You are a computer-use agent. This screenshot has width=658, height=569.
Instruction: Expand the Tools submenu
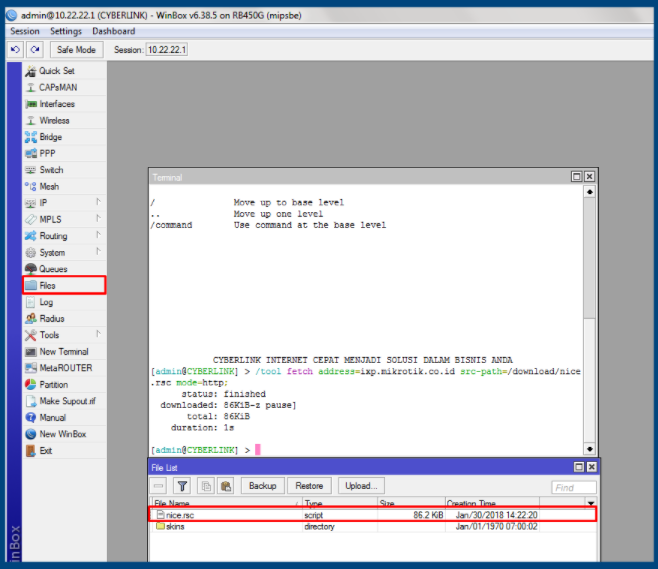pyautogui.click(x=98, y=334)
